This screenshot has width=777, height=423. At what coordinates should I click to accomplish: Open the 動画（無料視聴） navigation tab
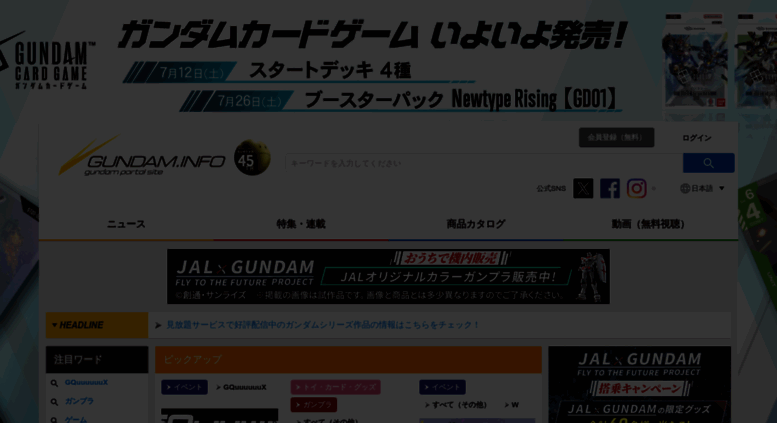tap(648, 224)
